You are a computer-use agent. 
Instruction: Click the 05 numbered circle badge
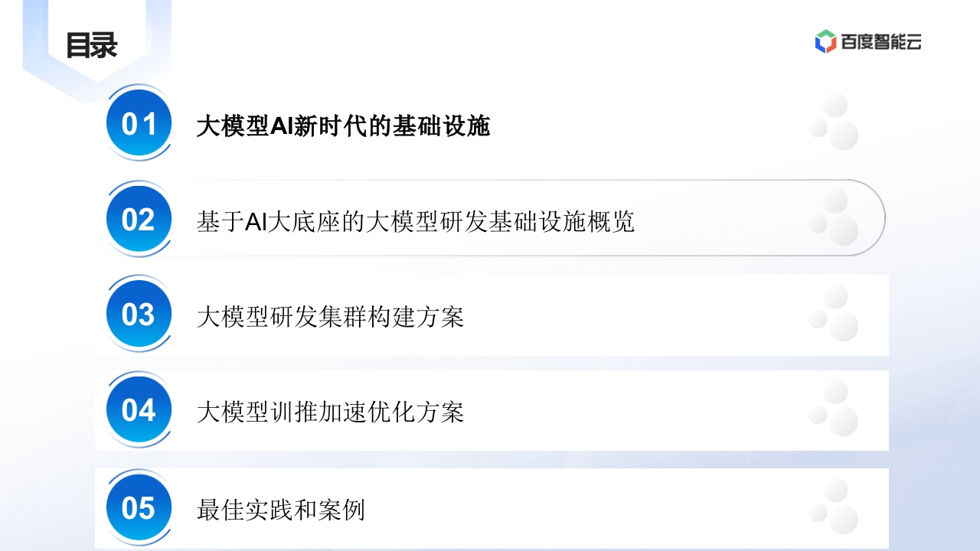point(139,507)
